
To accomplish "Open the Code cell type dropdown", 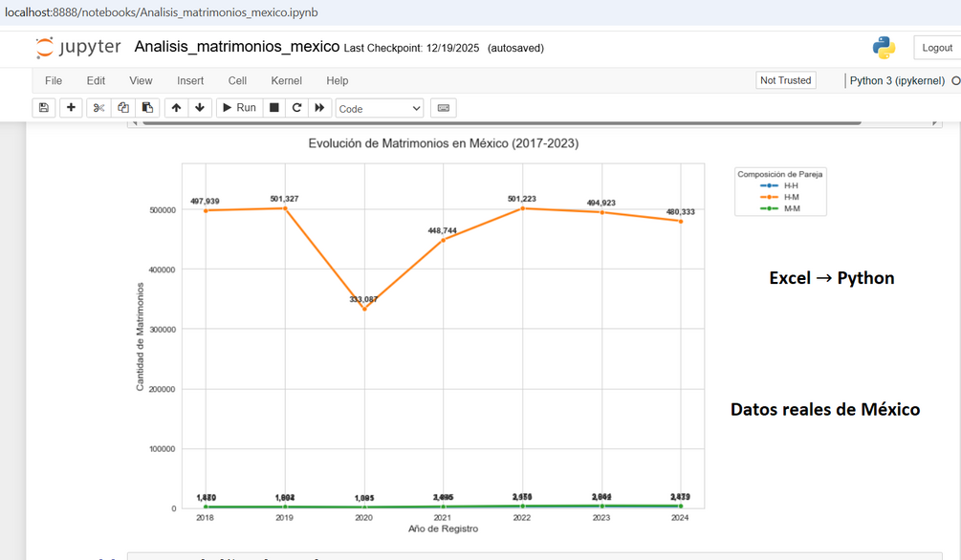I will [x=380, y=108].
